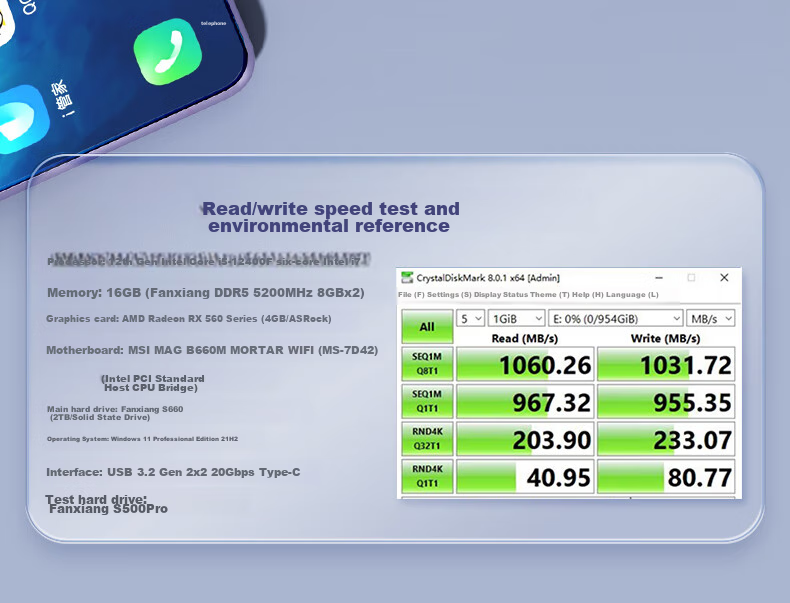Open the Language (L) menu
790x603 pixels.
click(632, 295)
